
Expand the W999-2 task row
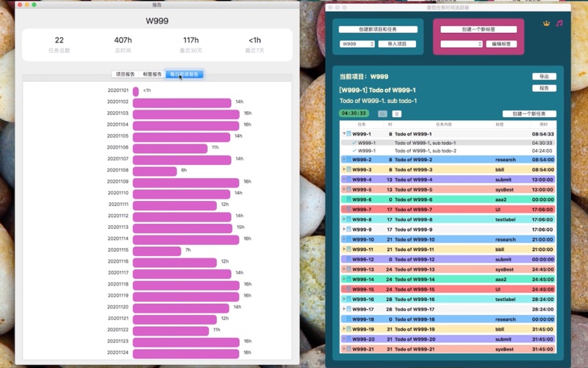click(343, 160)
